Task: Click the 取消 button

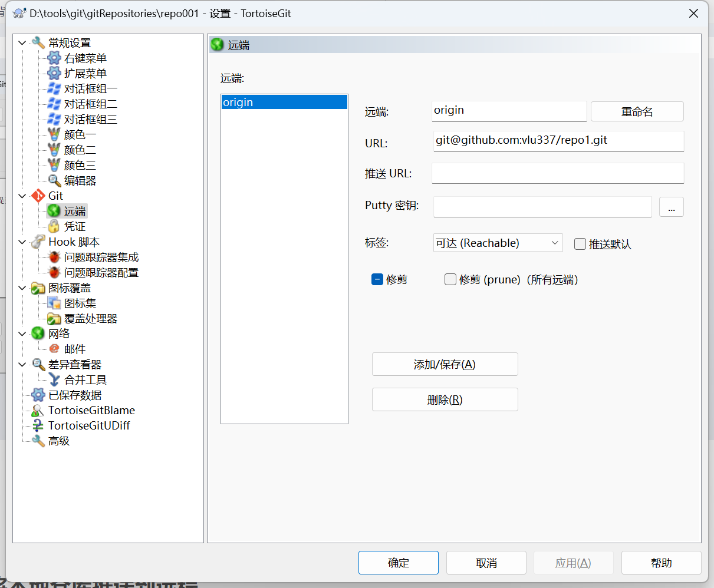Action: pos(486,563)
